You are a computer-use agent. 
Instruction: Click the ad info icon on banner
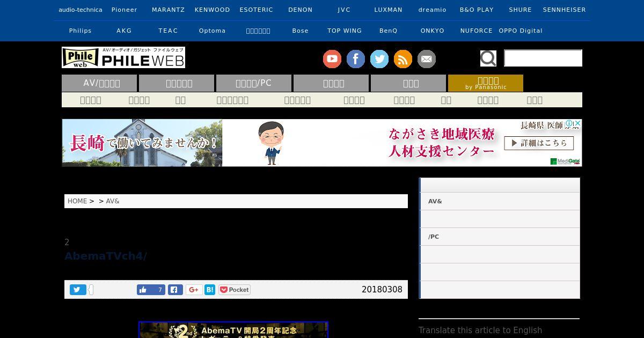tap(570, 123)
